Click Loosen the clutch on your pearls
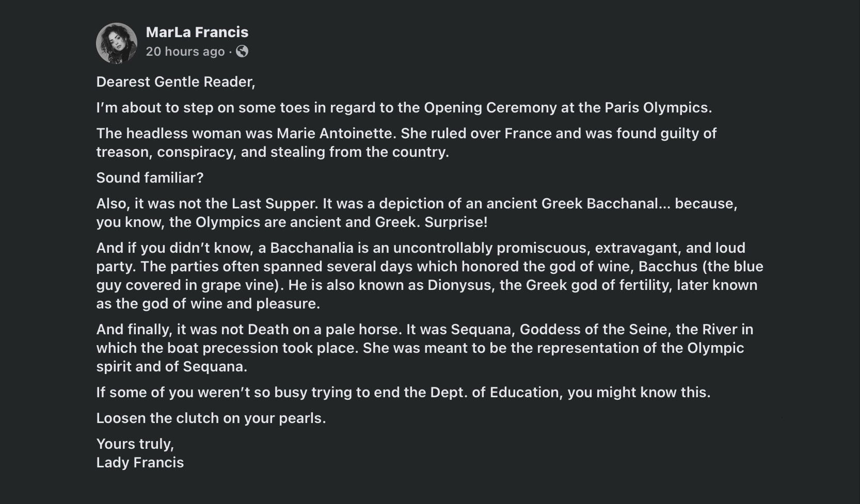Image resolution: width=860 pixels, height=504 pixels. (211, 418)
